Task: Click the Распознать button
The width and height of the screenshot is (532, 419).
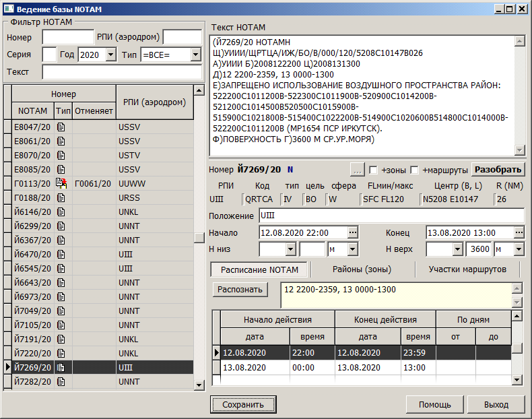Action: tap(240, 290)
